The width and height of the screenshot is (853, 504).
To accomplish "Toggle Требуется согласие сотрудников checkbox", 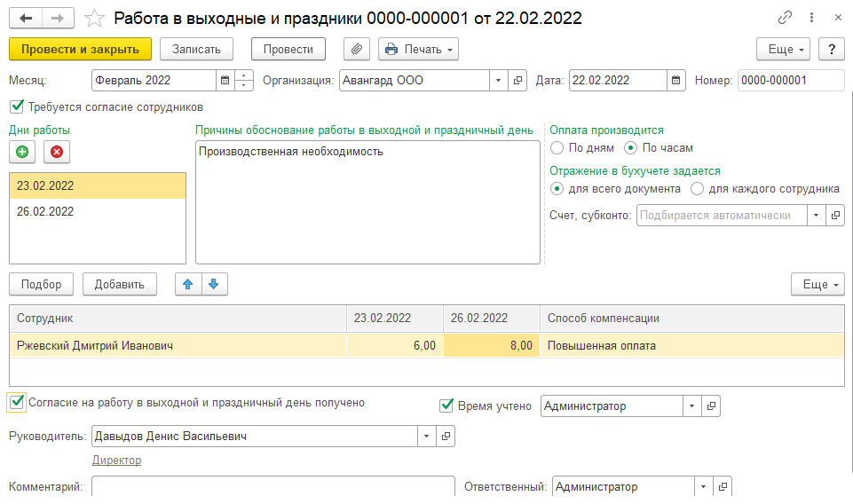I will tap(15, 106).
